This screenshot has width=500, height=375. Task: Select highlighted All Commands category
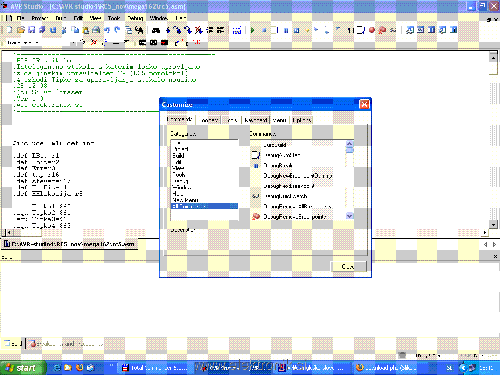coord(204,206)
